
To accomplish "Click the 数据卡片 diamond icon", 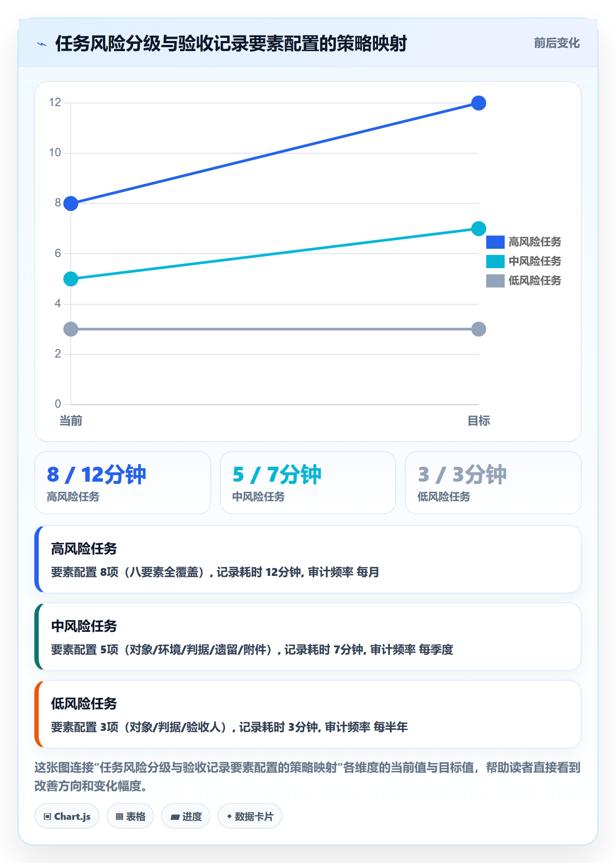I will pyautogui.click(x=229, y=816).
